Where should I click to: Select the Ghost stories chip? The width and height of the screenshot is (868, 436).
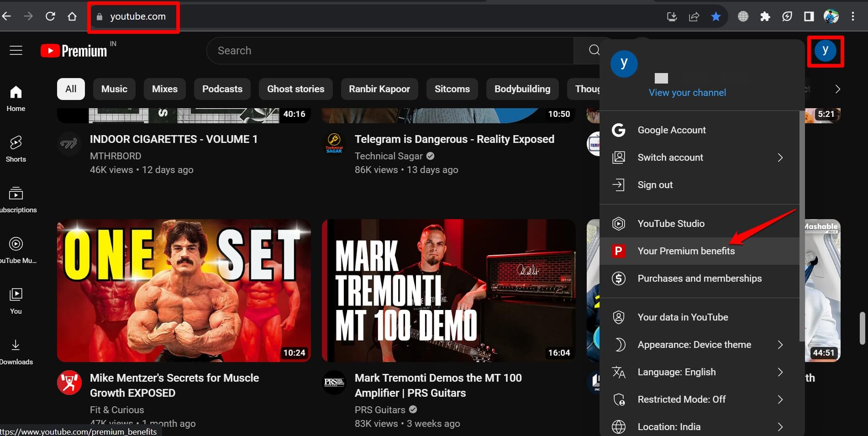tap(296, 89)
